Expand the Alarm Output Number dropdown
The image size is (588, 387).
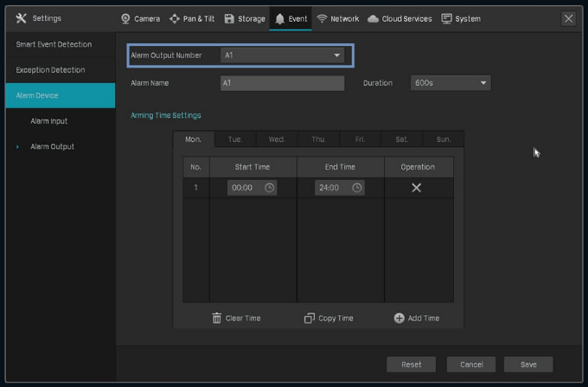(x=283, y=55)
